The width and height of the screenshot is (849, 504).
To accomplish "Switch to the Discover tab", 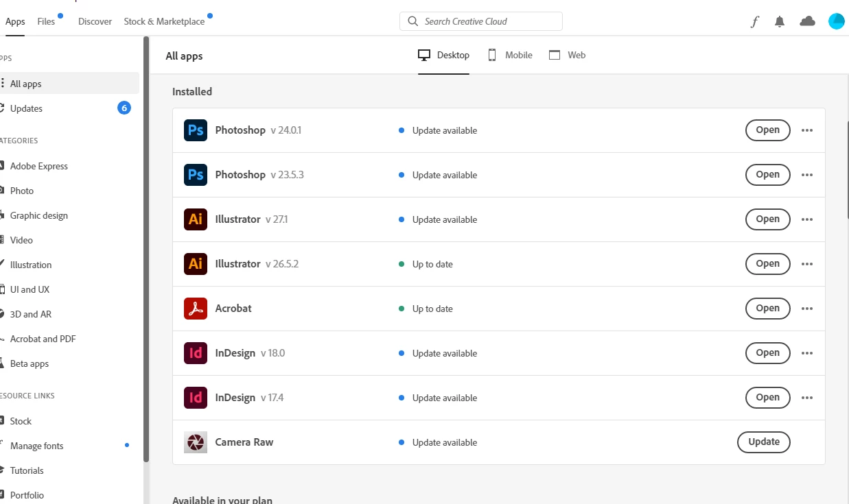I will [95, 21].
